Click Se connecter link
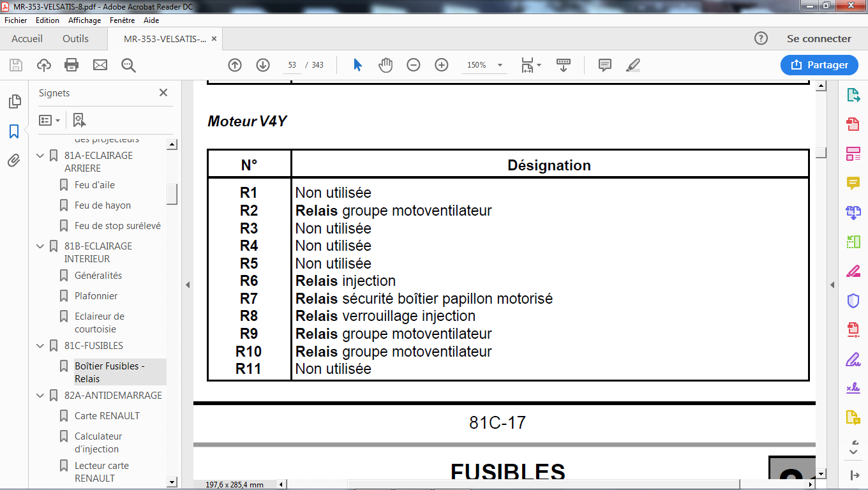 point(819,39)
